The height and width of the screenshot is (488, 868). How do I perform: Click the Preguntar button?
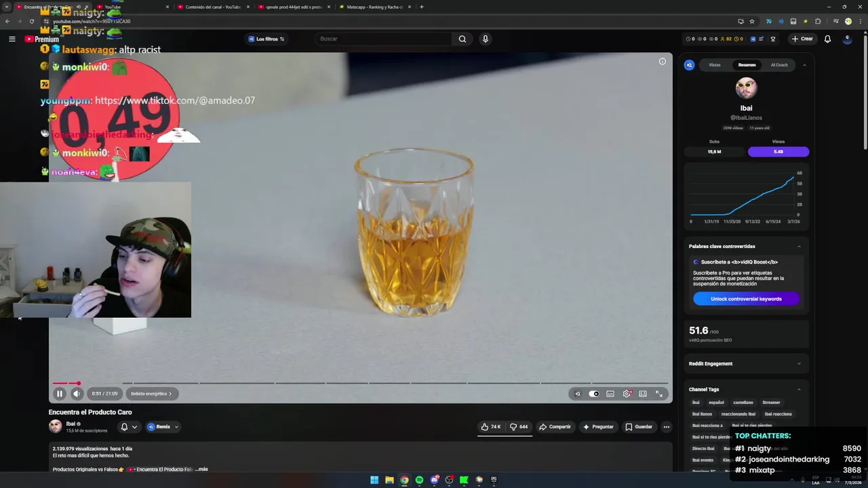(x=598, y=427)
